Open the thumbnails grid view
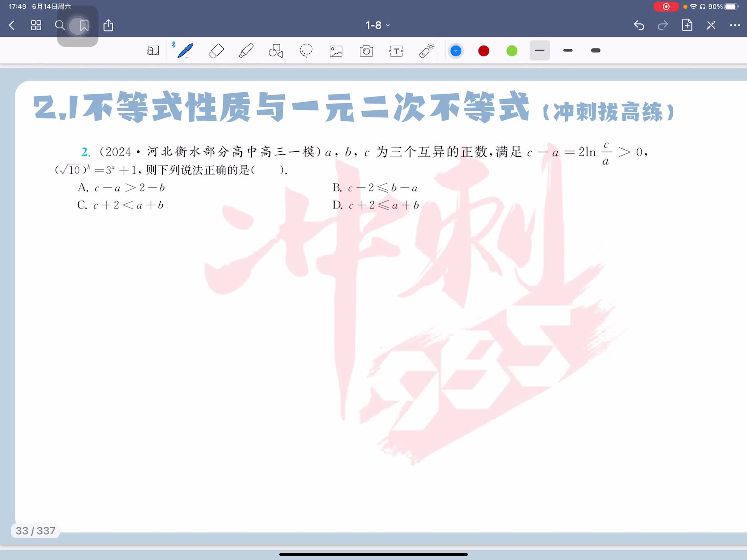The height and width of the screenshot is (560, 747). pyautogui.click(x=36, y=25)
